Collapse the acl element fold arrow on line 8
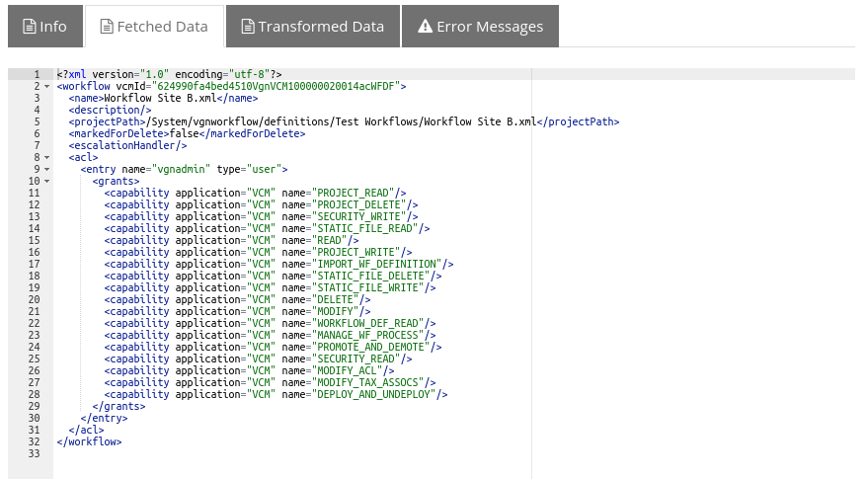 click(x=47, y=157)
